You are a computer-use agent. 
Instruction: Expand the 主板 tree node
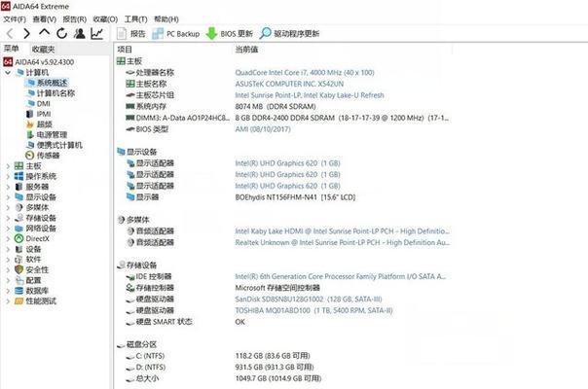pos(8,165)
